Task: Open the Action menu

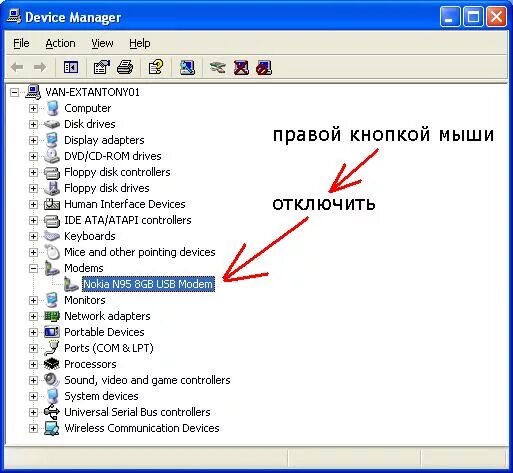Action: (60, 43)
